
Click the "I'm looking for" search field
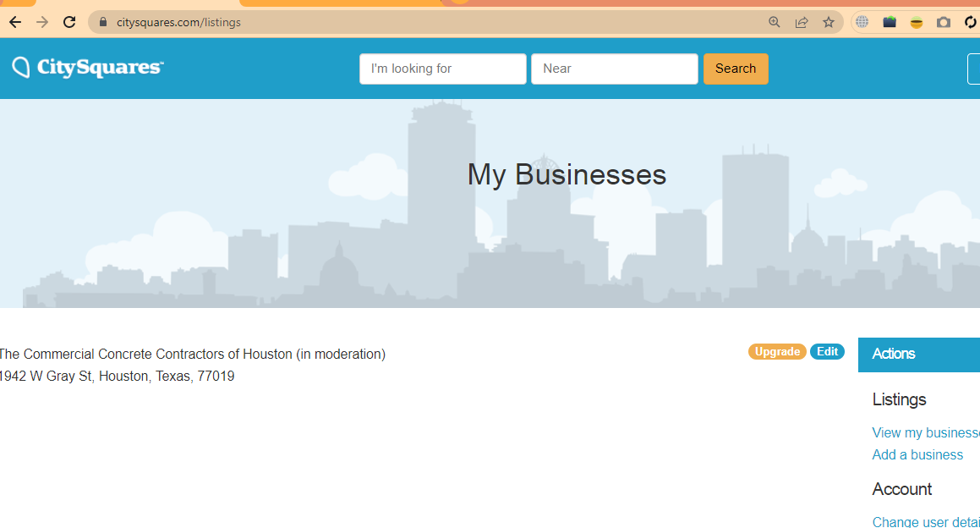point(442,69)
